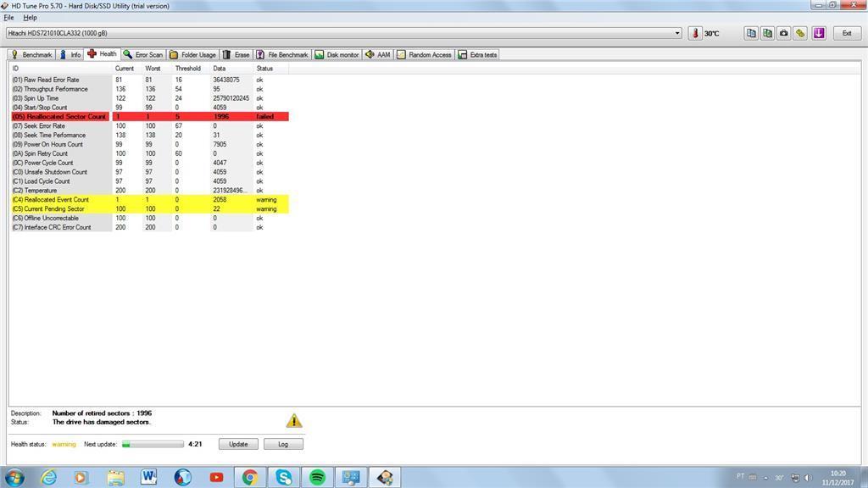Select the Unsafe Shutdown Count row
The image size is (868, 488).
(x=149, y=172)
